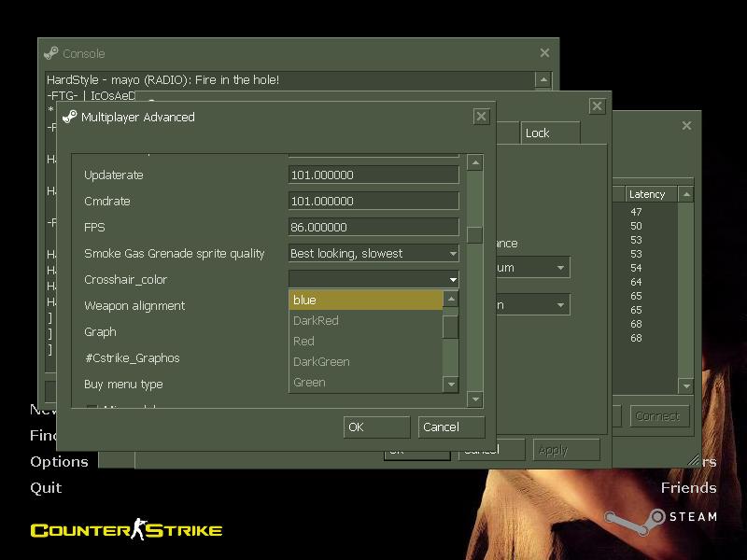747x560 pixels.
Task: Click in the Updaterate field
Action: pyautogui.click(x=373, y=175)
